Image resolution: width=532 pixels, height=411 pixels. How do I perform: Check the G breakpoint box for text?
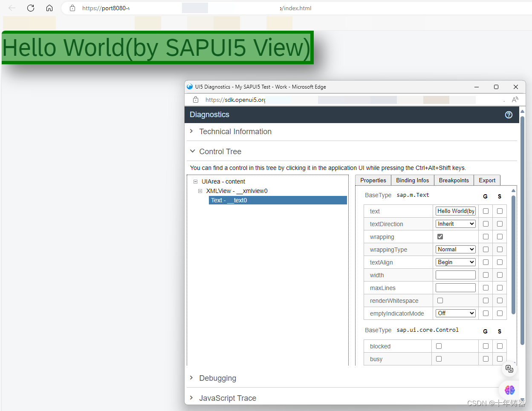[486, 211]
